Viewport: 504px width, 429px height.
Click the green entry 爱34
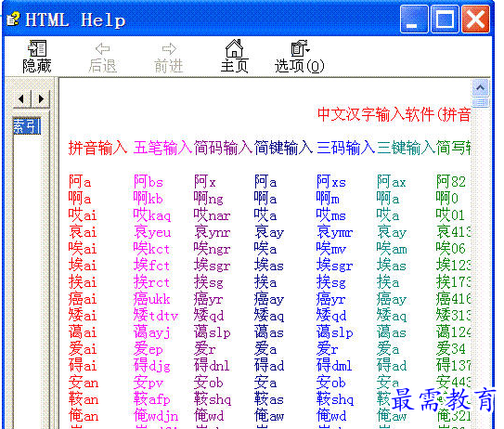(x=451, y=348)
